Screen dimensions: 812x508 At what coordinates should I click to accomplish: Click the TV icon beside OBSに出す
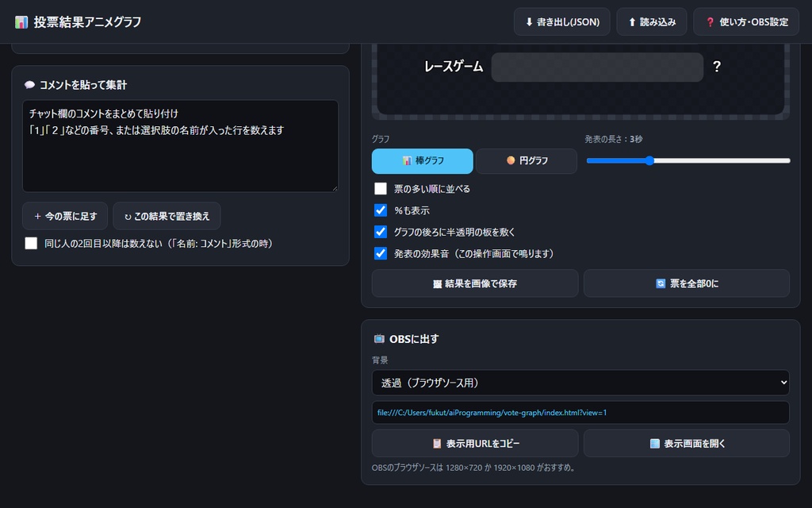(x=379, y=338)
